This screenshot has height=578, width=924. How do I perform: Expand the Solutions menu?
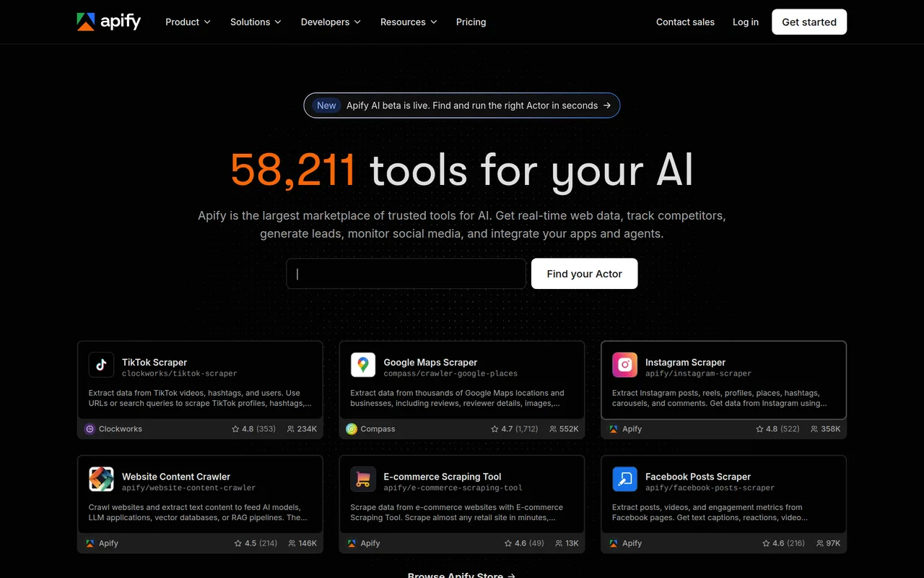(x=256, y=22)
